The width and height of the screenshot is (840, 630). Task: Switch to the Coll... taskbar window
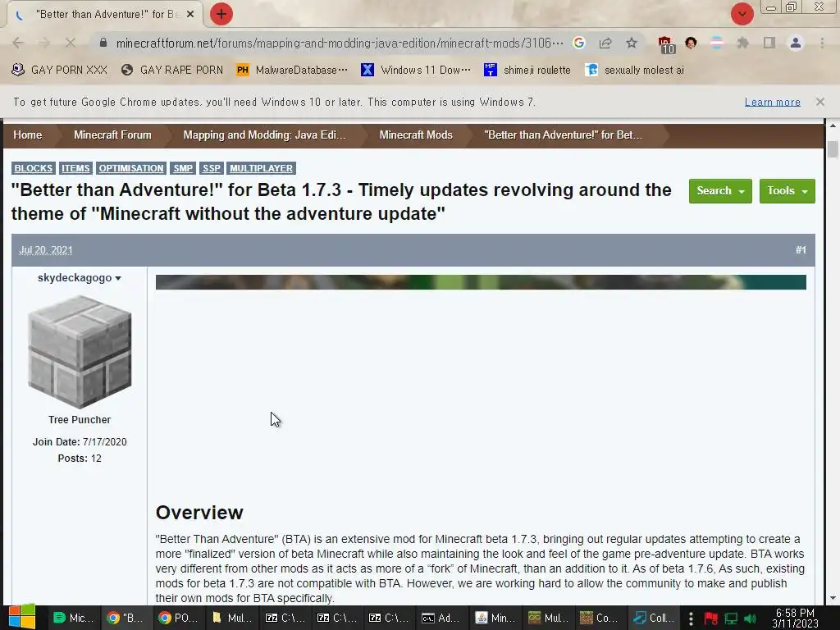tap(652, 618)
